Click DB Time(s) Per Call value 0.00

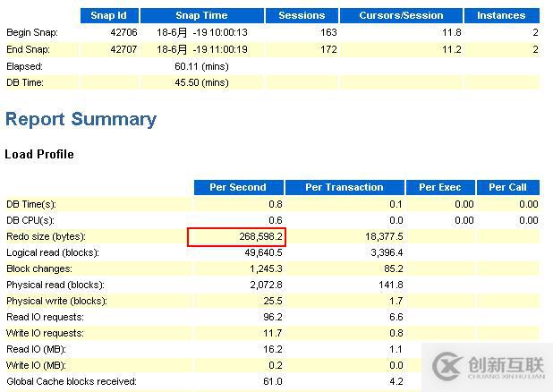529,204
